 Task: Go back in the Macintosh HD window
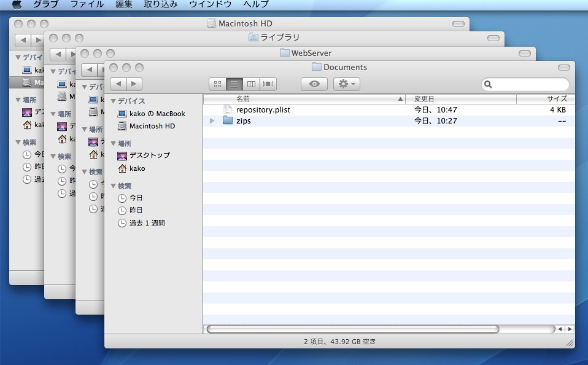(23, 40)
